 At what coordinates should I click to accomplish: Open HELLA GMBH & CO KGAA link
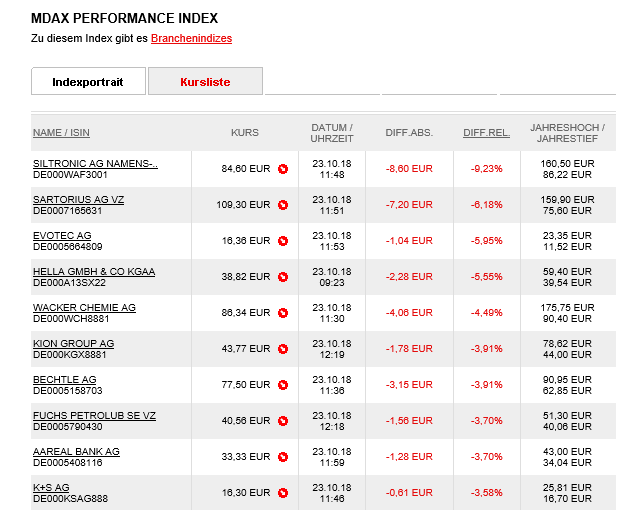tap(94, 271)
